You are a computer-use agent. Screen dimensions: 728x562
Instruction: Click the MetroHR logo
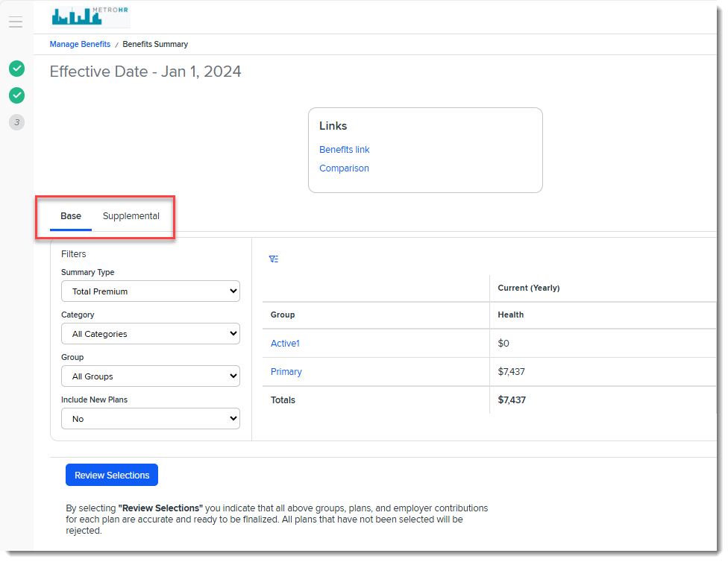[x=90, y=16]
